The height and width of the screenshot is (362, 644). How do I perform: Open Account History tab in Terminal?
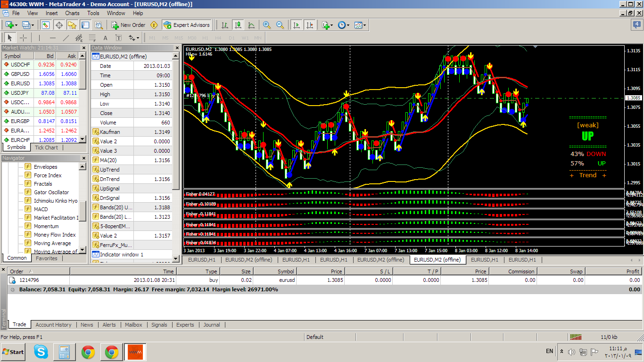tap(53, 325)
